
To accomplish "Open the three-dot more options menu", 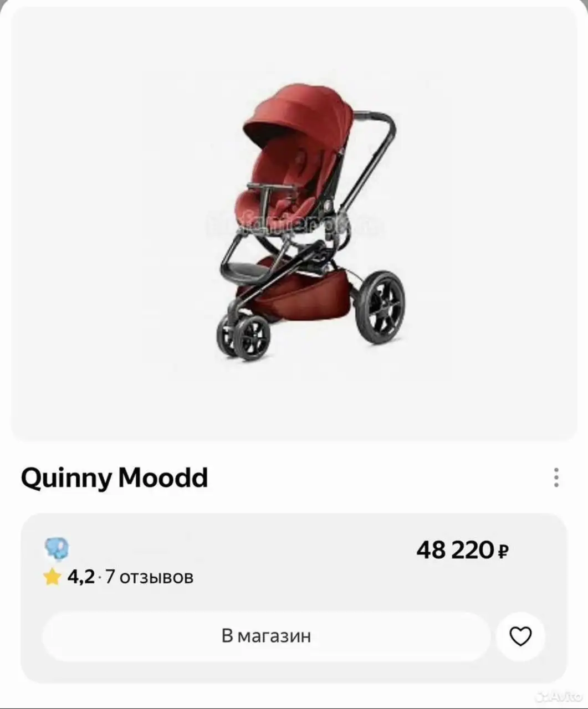I will 556,477.
